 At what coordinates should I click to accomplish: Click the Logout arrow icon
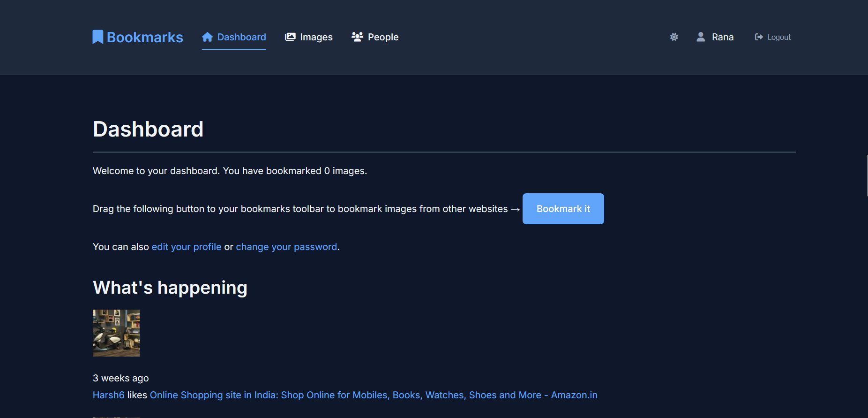tap(759, 37)
